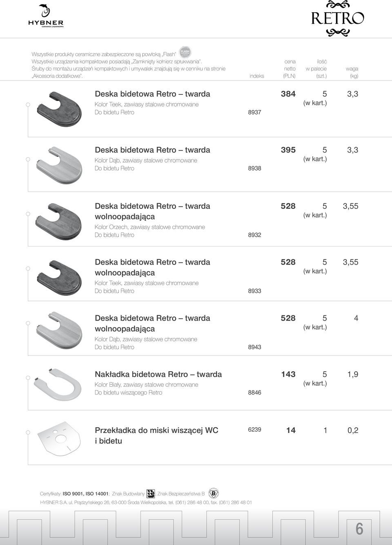The image size is (392, 545).
Task: Click the 'Nakładka bidetowa Retro – twarda' heading
Action: tap(158, 374)
